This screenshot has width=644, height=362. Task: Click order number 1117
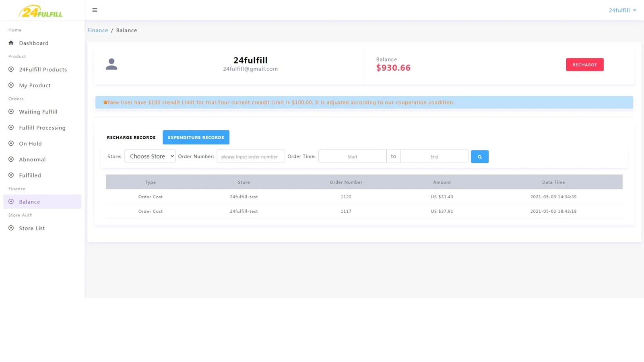(x=346, y=211)
